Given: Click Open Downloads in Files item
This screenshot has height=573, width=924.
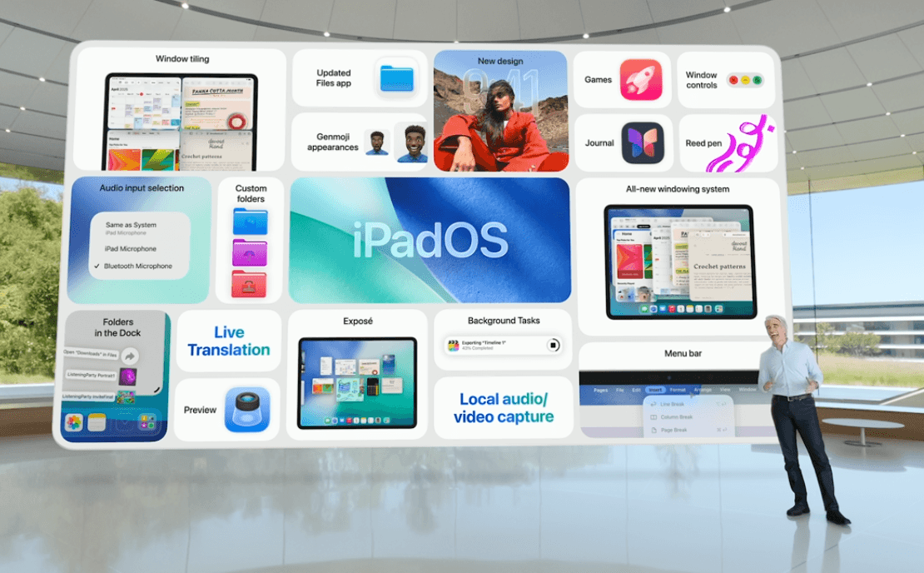Looking at the screenshot, I should [90, 354].
